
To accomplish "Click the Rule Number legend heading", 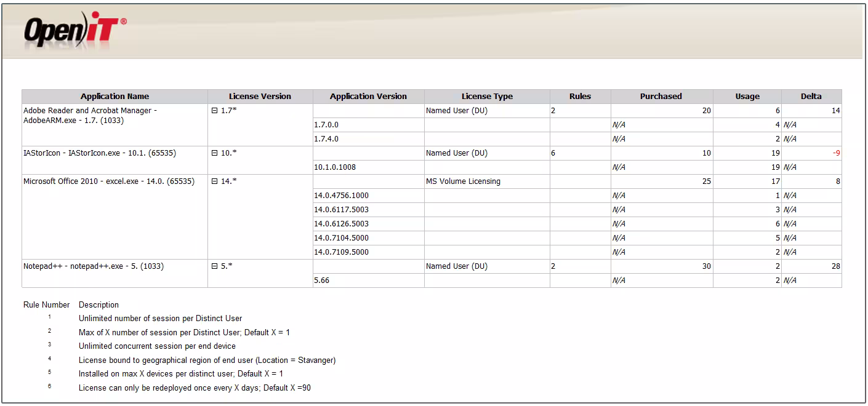I will click(47, 304).
